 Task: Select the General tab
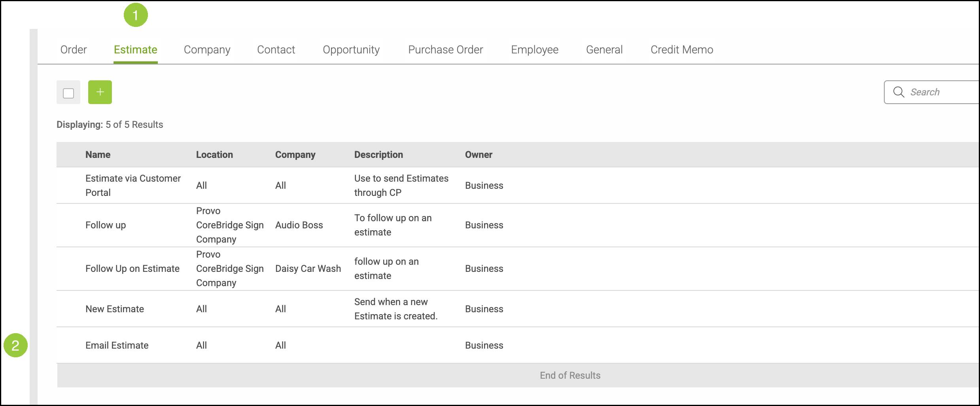click(x=604, y=49)
